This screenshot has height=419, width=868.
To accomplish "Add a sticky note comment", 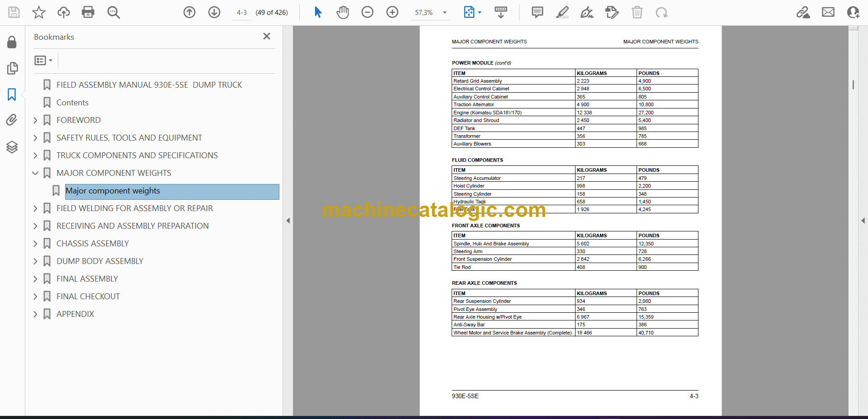I will coord(538,12).
